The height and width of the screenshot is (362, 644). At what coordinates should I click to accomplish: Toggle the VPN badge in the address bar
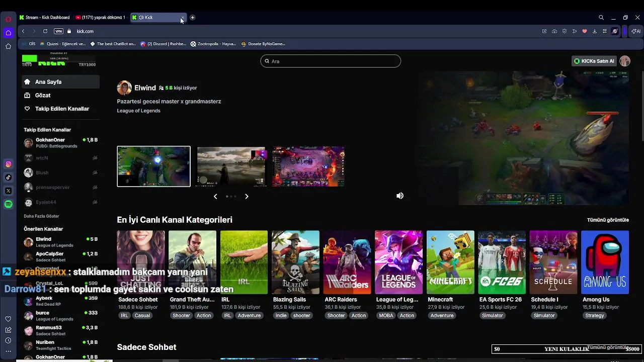(59, 31)
